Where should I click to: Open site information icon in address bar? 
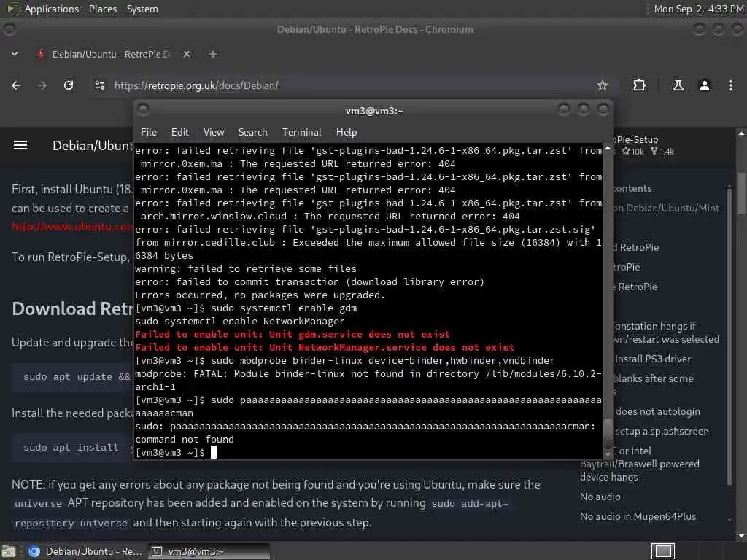[99, 85]
